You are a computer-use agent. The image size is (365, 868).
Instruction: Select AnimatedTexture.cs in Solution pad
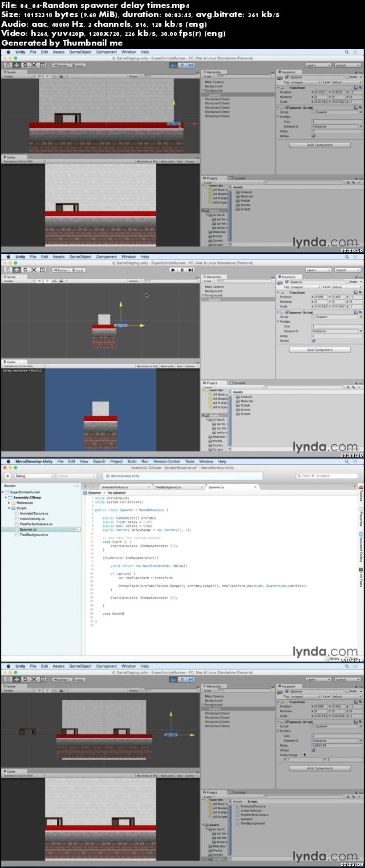pyautogui.click(x=34, y=513)
